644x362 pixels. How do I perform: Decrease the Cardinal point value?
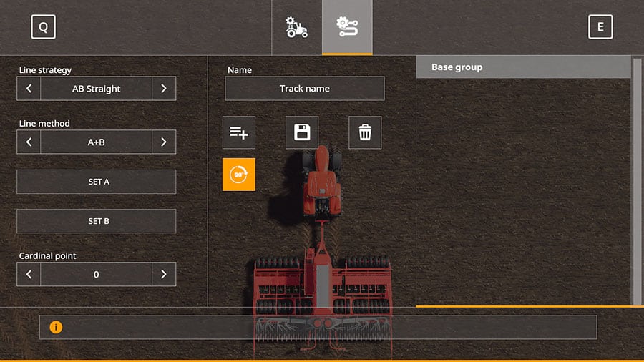[x=29, y=274]
